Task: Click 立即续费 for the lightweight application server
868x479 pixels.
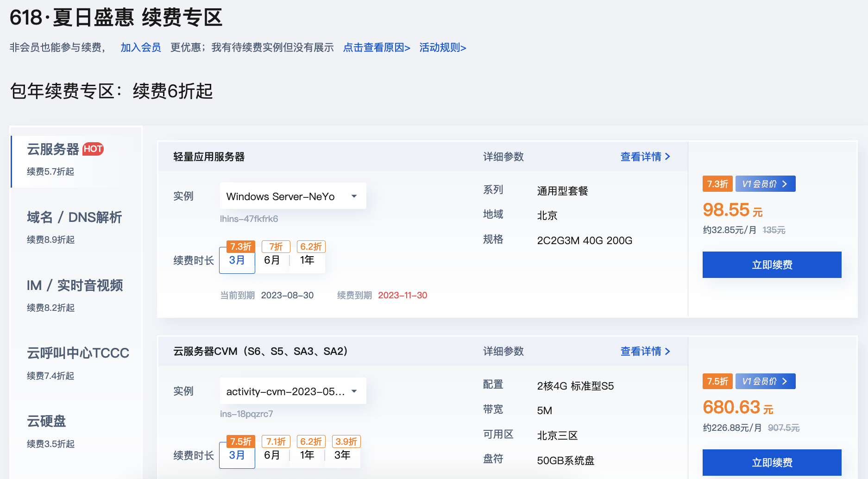Action: coord(772,265)
